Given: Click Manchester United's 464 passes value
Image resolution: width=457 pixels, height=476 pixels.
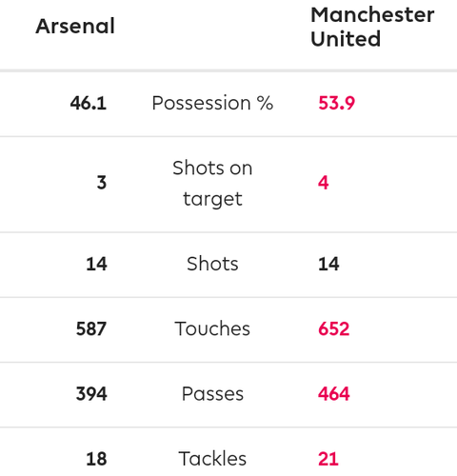Looking at the screenshot, I should tap(334, 394).
